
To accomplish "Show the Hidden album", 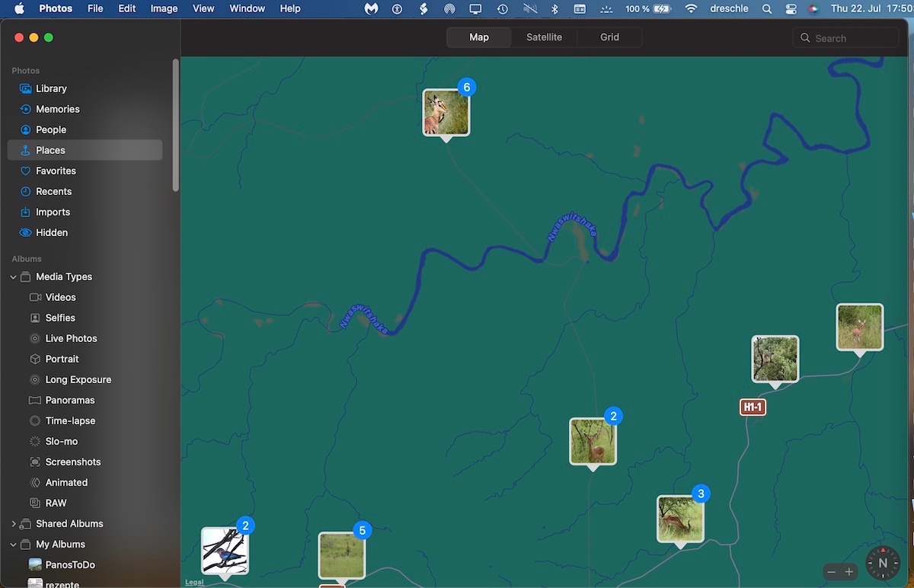I will (51, 232).
